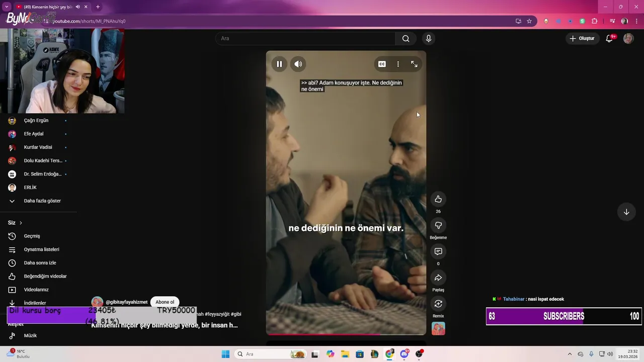Open the Chrome extensions puzzle icon

pos(595,21)
